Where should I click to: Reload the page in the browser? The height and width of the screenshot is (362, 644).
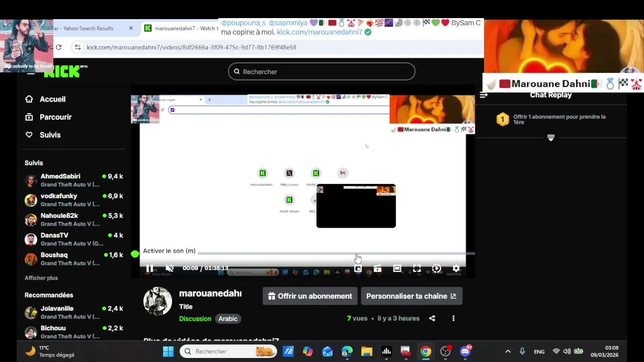[59, 47]
